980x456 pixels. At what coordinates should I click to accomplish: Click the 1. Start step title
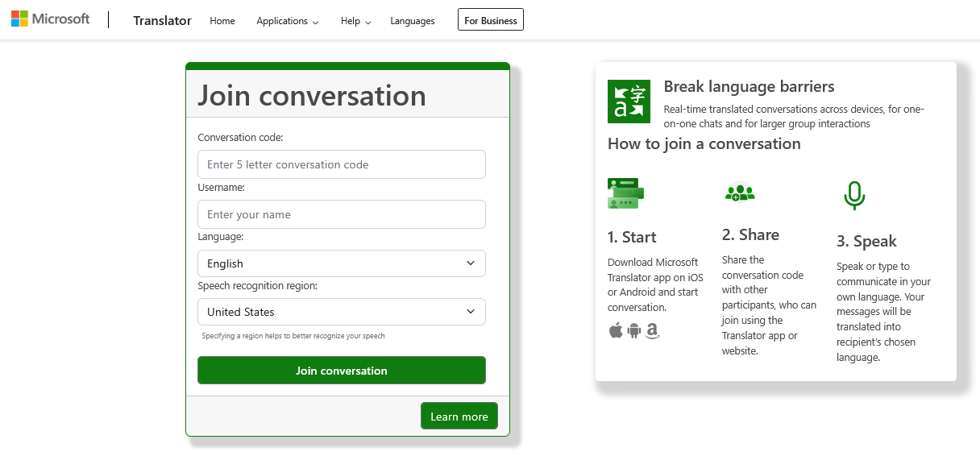(632, 237)
